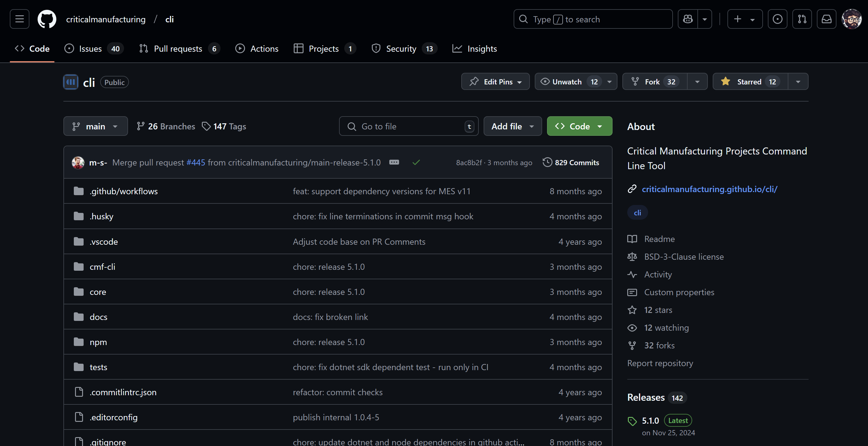Open the green Code dropdown
Screen dimensions: 868x446
(579, 126)
